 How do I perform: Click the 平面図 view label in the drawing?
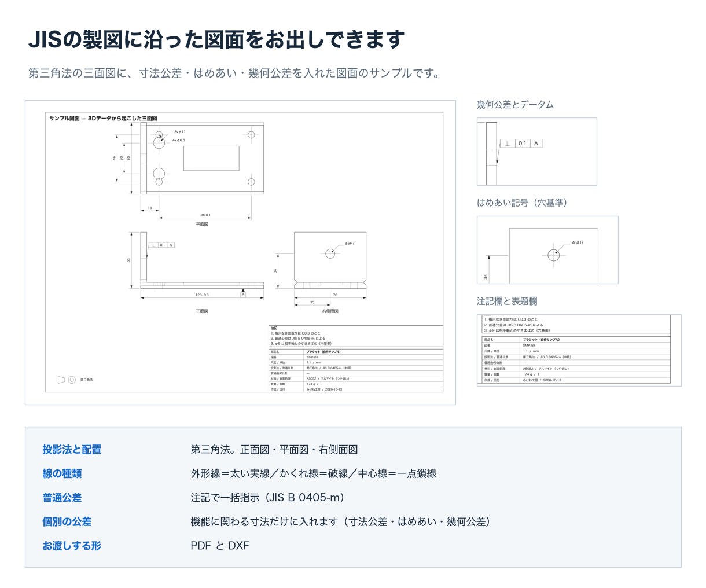202,224
